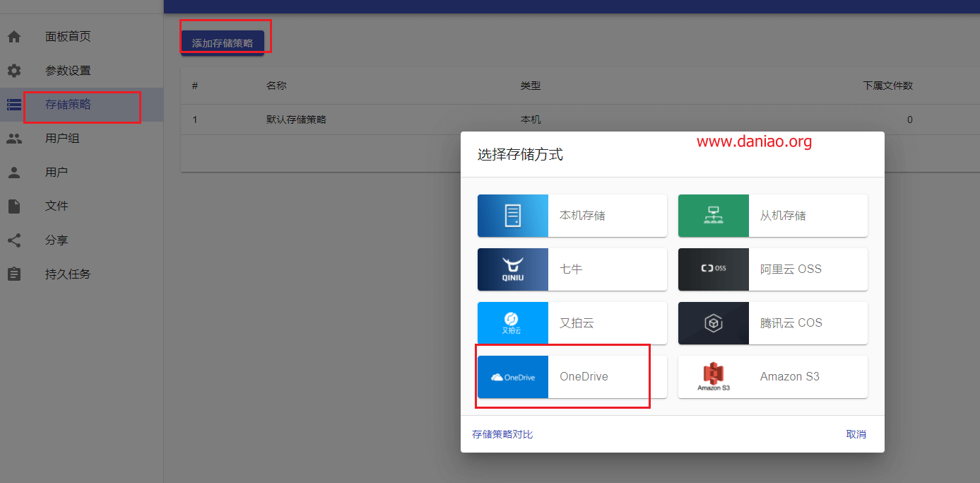This screenshot has height=483, width=980.
Task: Click the home icon beside 面板首页
Action: point(14,37)
